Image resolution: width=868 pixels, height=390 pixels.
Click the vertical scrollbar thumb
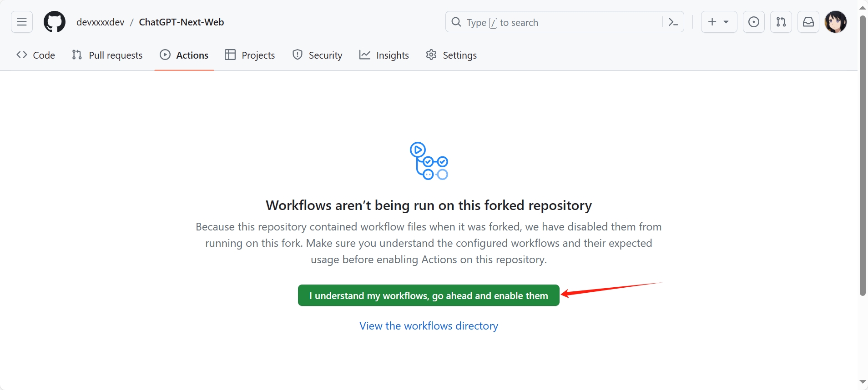click(x=863, y=155)
